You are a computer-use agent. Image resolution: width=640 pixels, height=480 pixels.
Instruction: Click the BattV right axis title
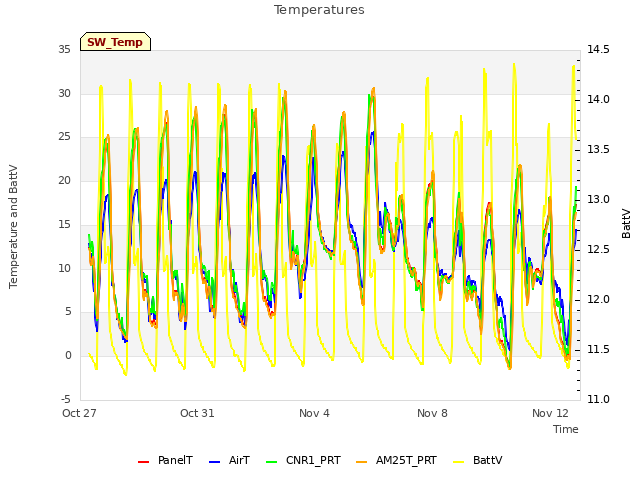(x=626, y=224)
